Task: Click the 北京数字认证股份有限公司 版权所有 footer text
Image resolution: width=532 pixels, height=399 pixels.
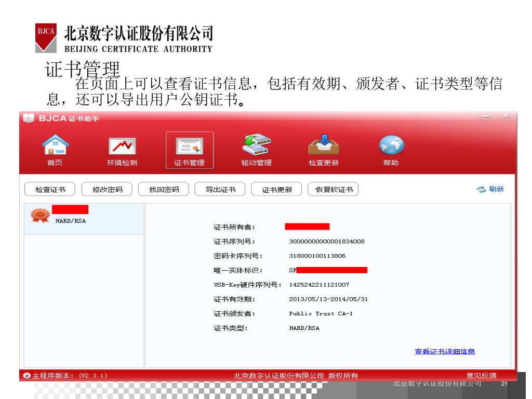Action: pos(296,375)
